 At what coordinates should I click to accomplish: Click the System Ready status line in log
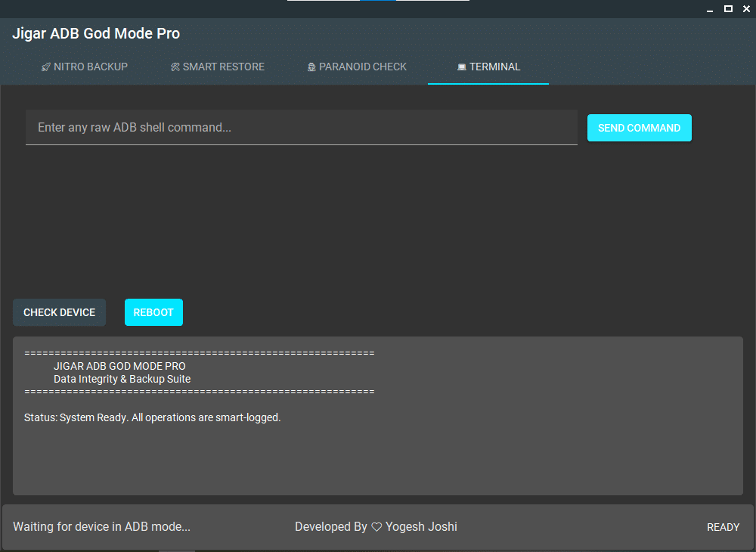click(153, 417)
